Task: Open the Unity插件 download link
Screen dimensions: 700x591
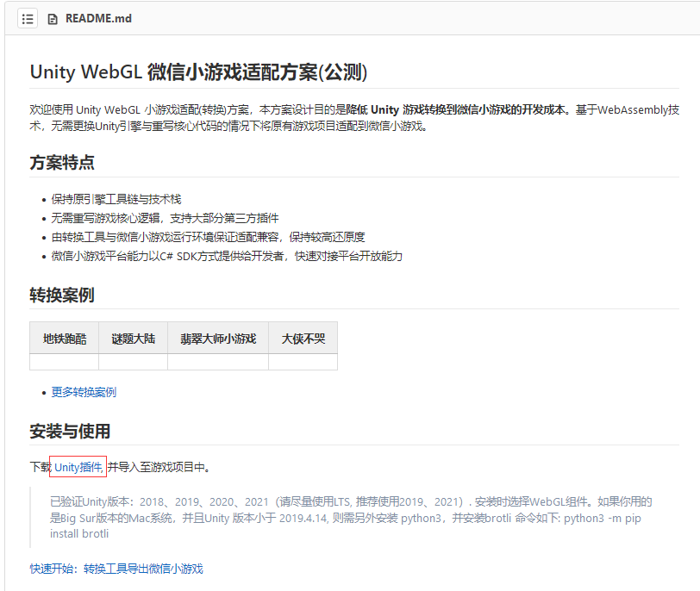Action: (78, 467)
